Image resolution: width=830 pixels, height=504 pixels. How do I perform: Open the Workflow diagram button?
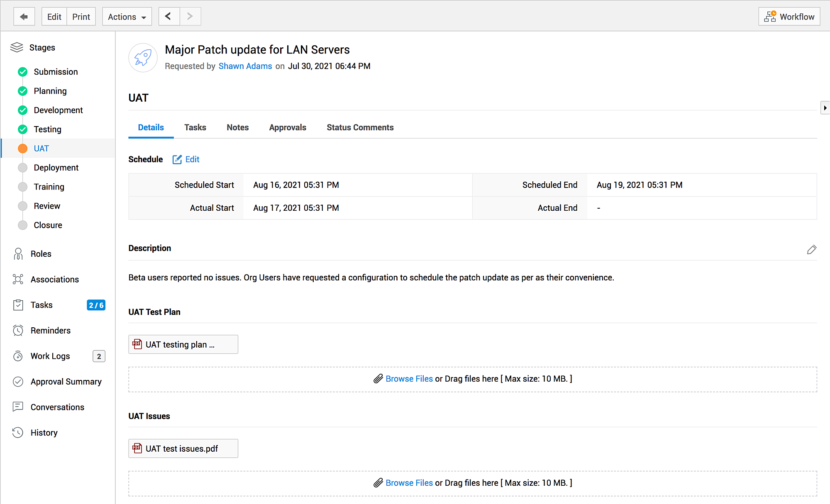point(789,17)
